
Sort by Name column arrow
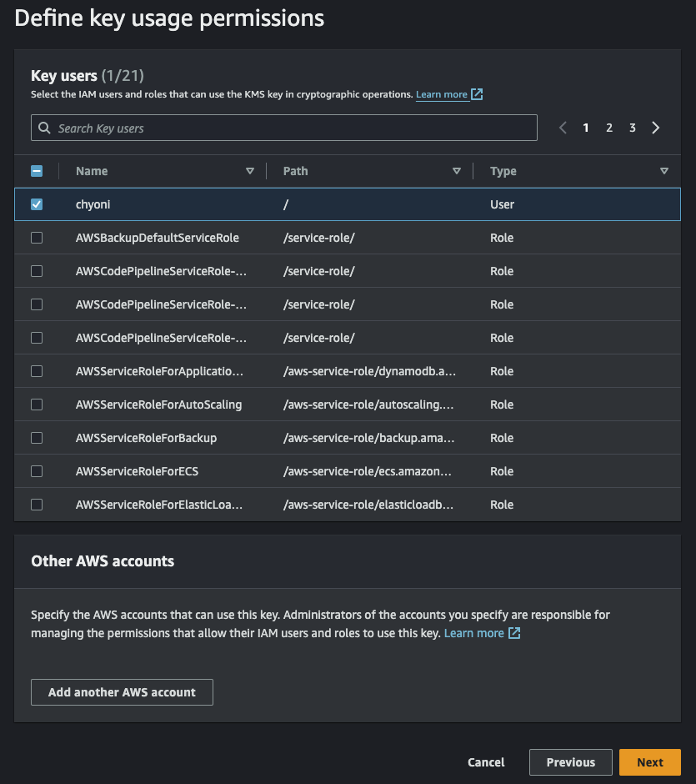click(250, 171)
